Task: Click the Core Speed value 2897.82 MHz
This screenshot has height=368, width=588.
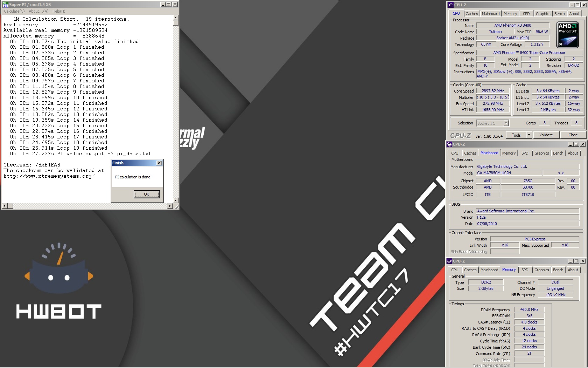Action: point(493,91)
